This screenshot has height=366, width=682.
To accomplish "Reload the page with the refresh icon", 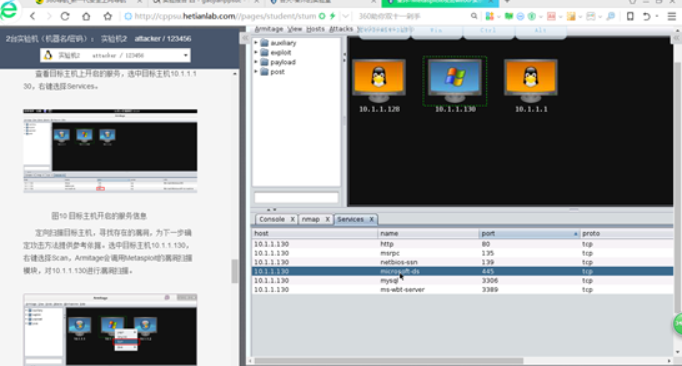I will point(65,17).
